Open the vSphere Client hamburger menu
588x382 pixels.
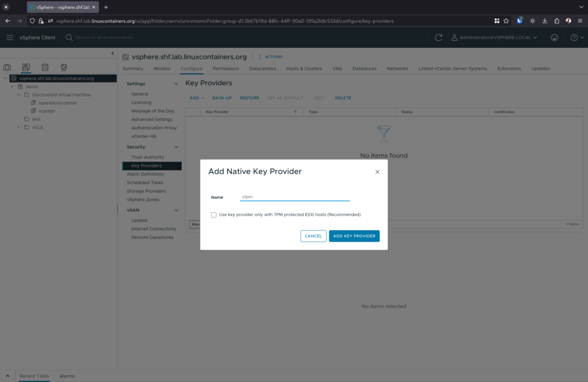tap(10, 38)
